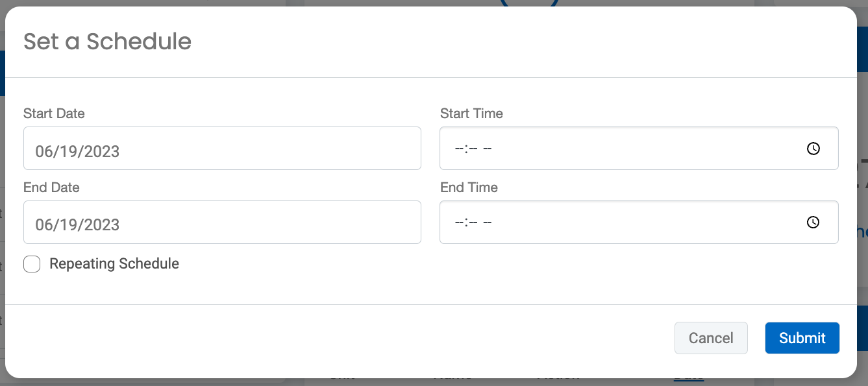
Task: Open the time picker for Start Time
Action: point(813,148)
